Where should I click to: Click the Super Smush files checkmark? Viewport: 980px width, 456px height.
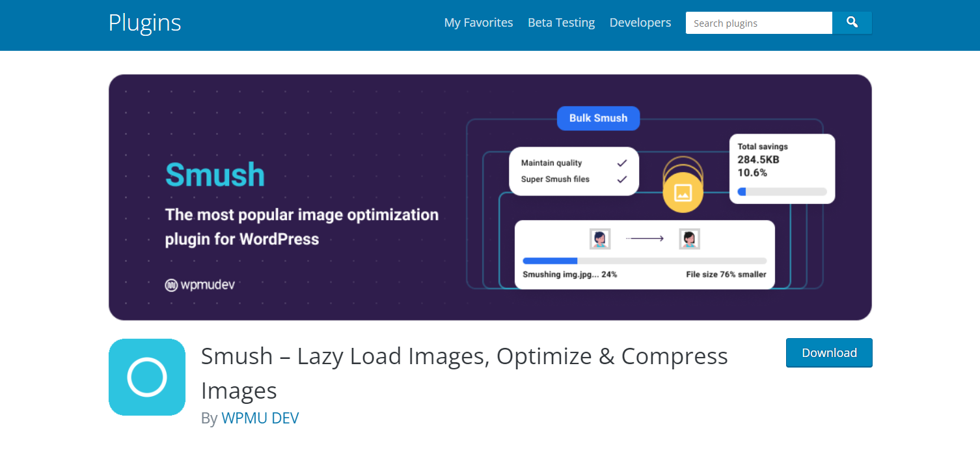[622, 179]
